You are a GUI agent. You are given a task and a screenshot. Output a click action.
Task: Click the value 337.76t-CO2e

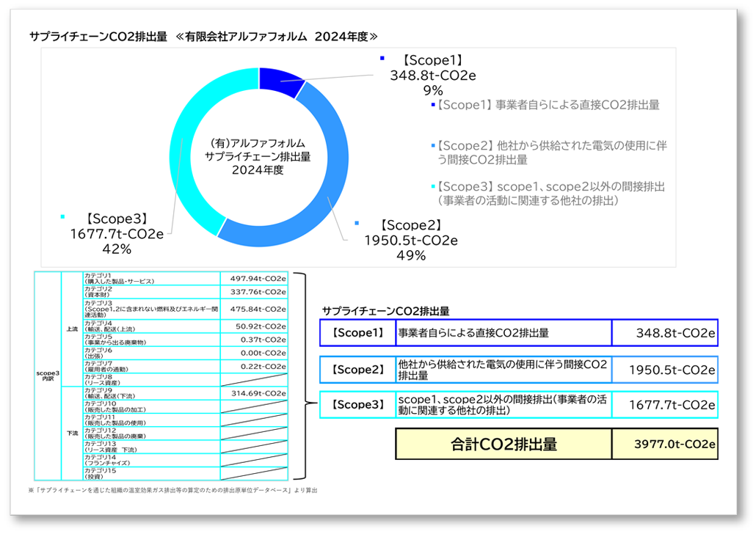click(258, 292)
